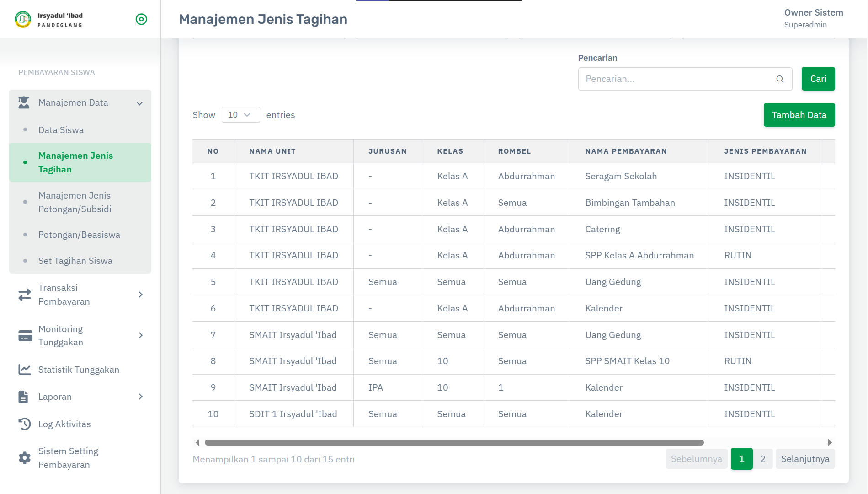
Task: Click the Log Aktivitas history icon
Action: (25, 424)
